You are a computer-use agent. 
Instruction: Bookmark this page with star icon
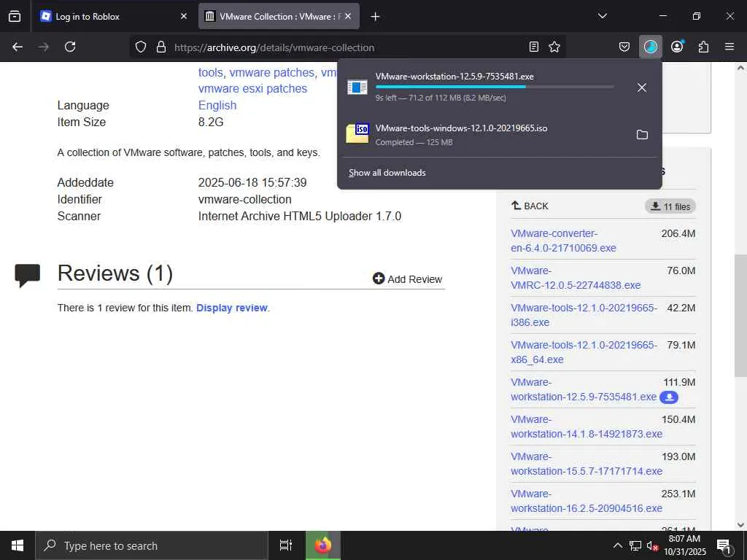click(554, 47)
